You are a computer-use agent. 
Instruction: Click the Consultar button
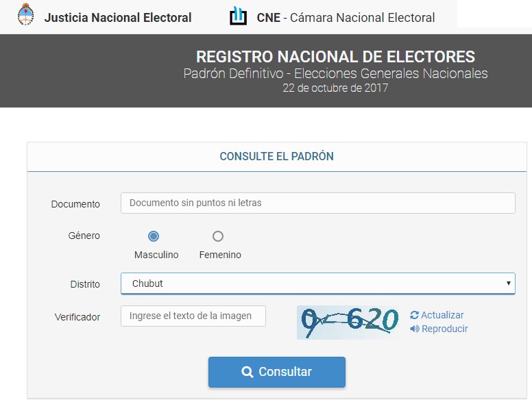pyautogui.click(x=277, y=372)
